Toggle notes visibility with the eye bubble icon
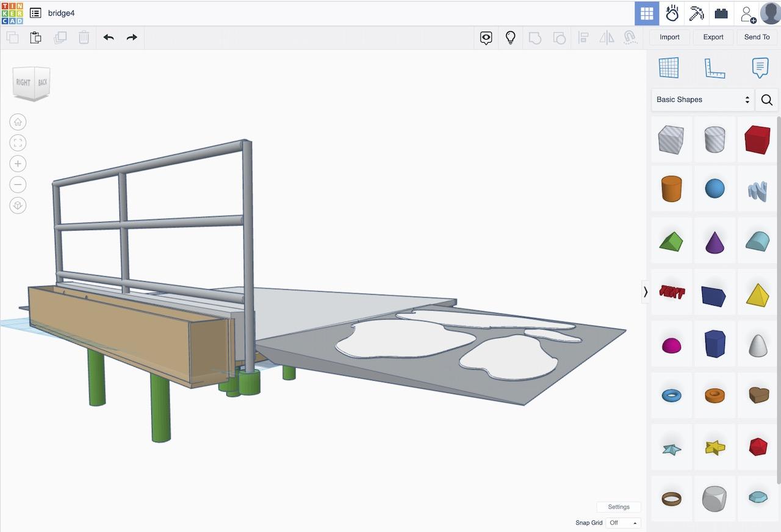 pos(486,38)
